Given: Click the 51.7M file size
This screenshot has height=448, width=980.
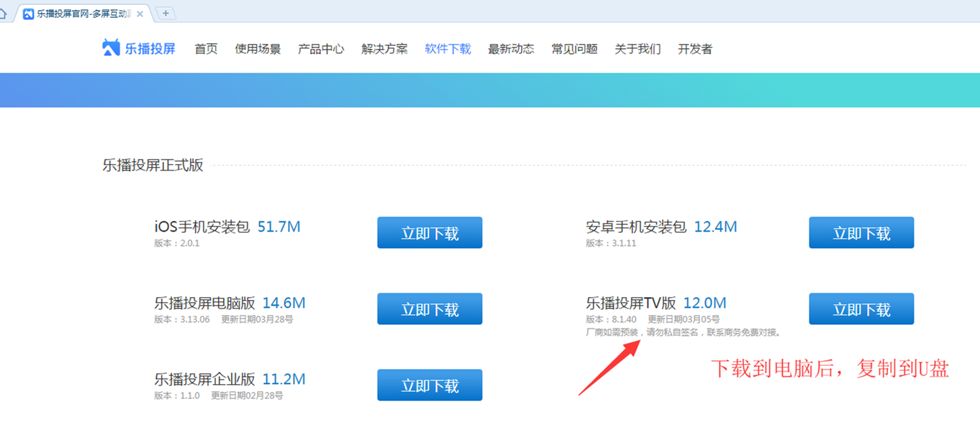Looking at the screenshot, I should click(279, 227).
